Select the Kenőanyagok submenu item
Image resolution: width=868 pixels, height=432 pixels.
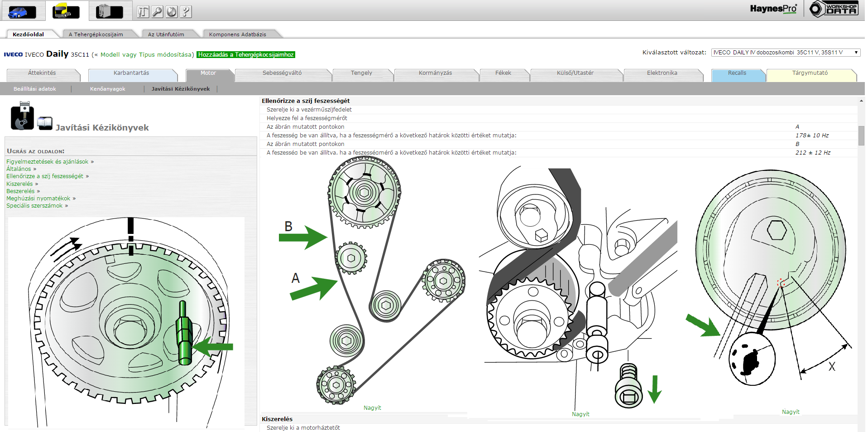click(x=107, y=89)
